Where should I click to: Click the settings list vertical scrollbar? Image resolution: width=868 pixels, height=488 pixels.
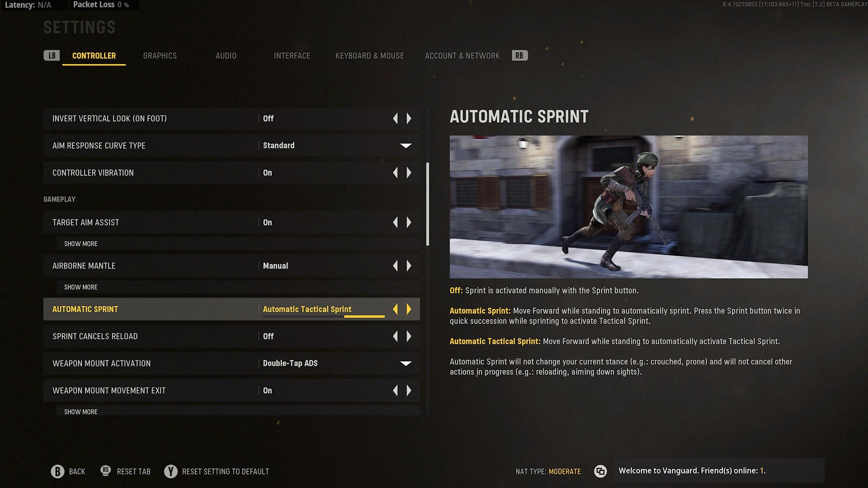(428, 204)
